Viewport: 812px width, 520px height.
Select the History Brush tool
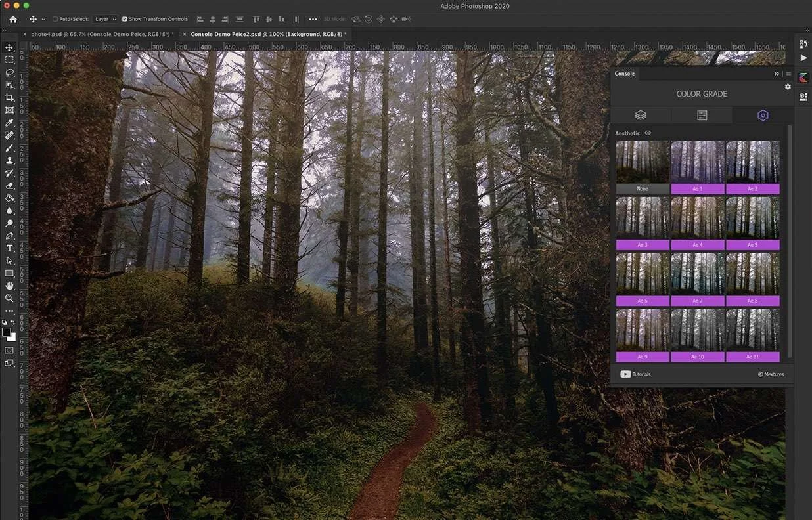[x=9, y=173]
